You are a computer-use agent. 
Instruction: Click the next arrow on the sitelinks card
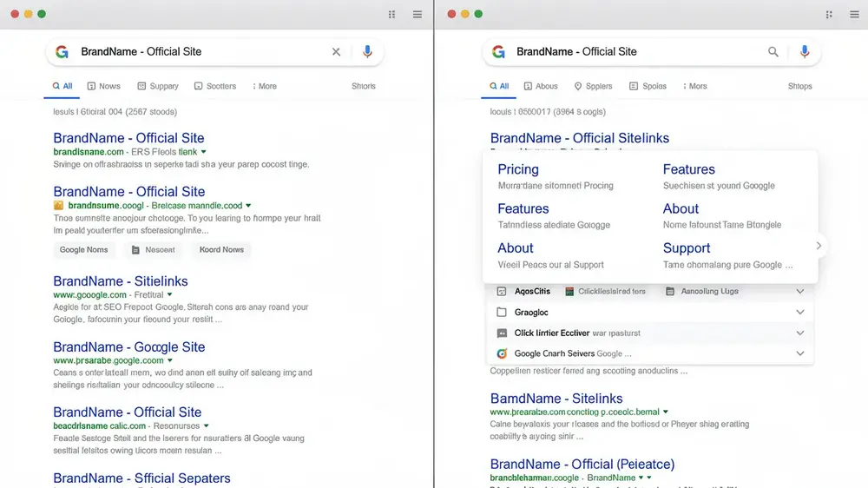click(819, 246)
